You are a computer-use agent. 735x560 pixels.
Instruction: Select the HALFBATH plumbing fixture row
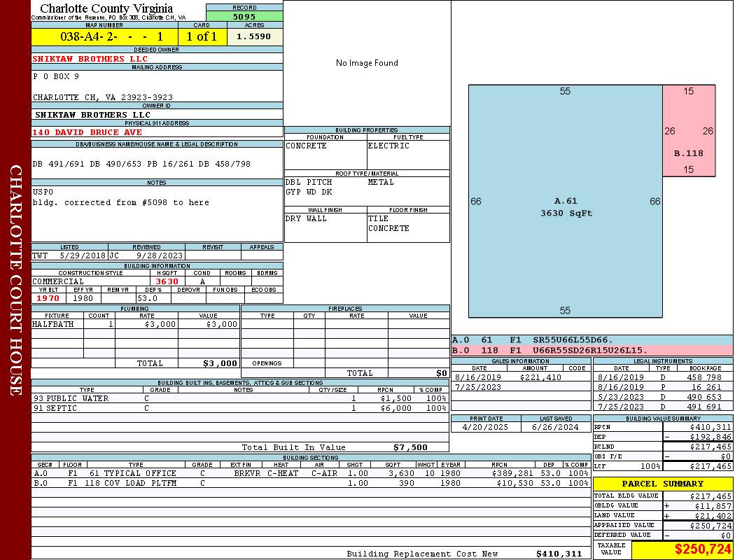point(135,324)
